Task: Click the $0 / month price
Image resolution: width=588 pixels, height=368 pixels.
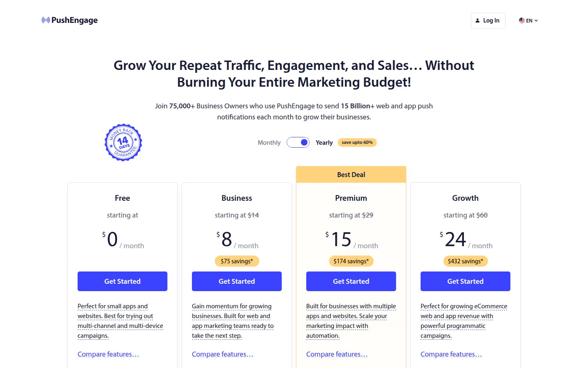Action: click(123, 240)
